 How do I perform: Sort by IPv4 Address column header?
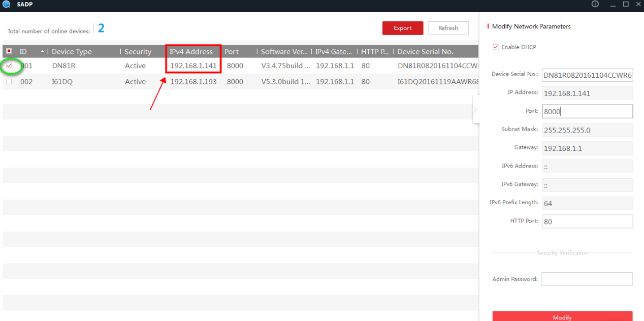[x=191, y=51]
